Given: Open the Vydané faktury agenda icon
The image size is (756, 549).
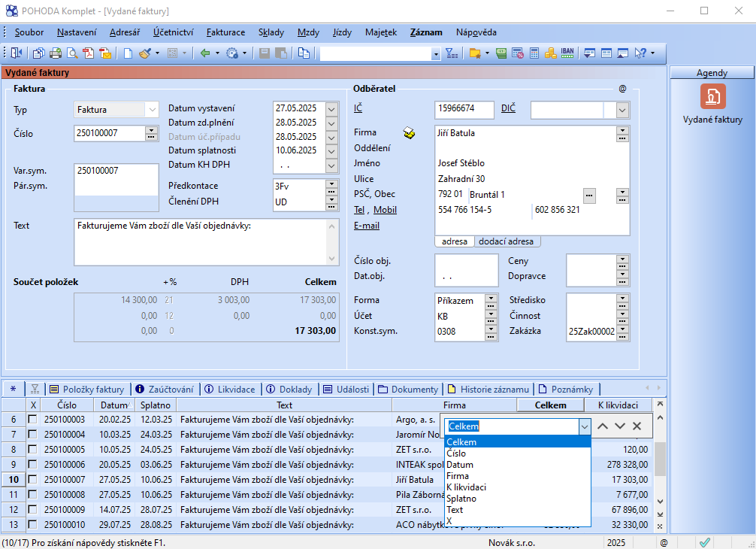Looking at the screenshot, I should [712, 96].
